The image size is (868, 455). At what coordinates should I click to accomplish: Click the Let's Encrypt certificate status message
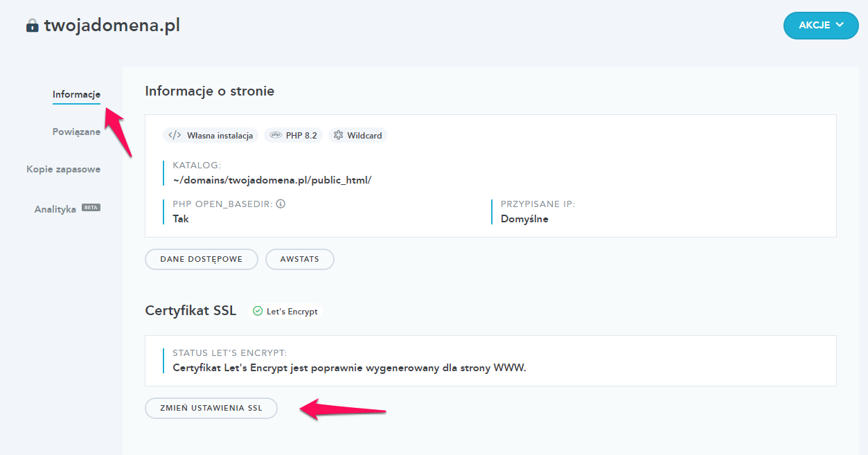point(349,368)
